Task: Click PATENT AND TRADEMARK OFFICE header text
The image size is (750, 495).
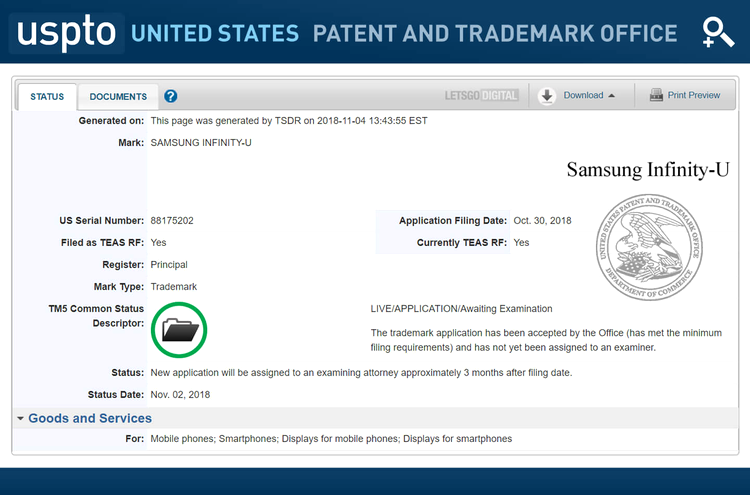Action: (x=495, y=33)
